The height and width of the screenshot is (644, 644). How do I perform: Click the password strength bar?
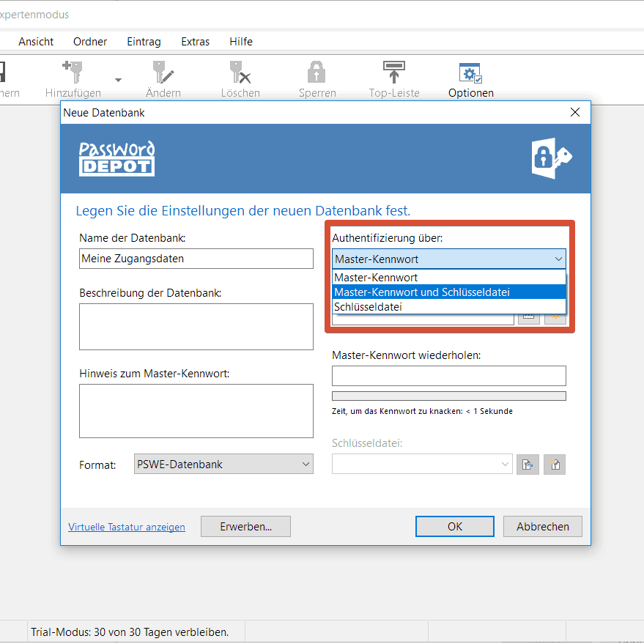click(x=449, y=396)
